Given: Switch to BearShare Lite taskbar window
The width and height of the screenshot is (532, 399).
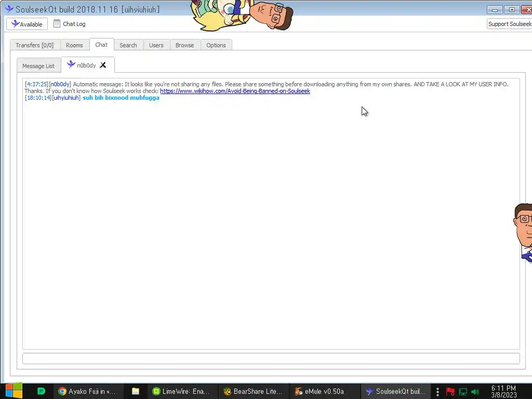Looking at the screenshot, I should (x=254, y=391).
